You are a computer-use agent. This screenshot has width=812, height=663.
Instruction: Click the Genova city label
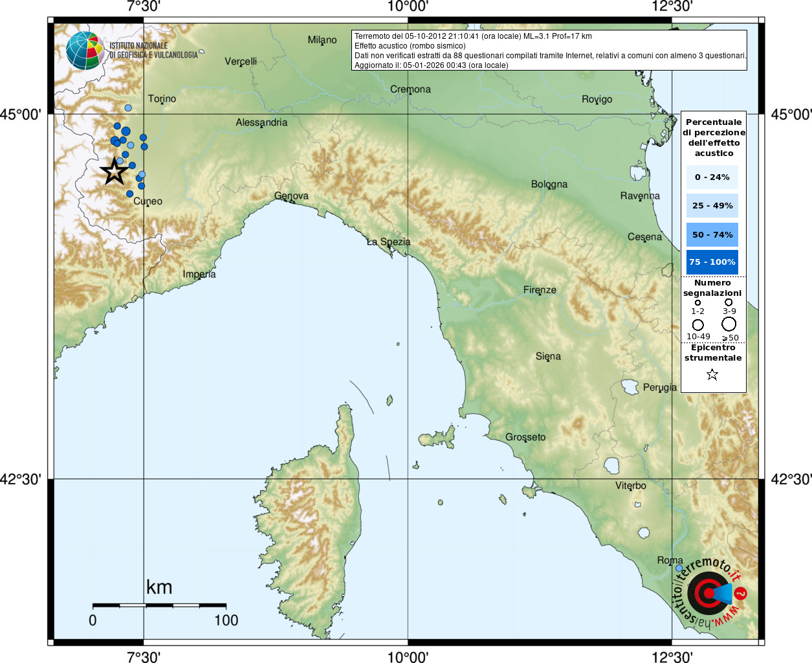[x=291, y=196]
